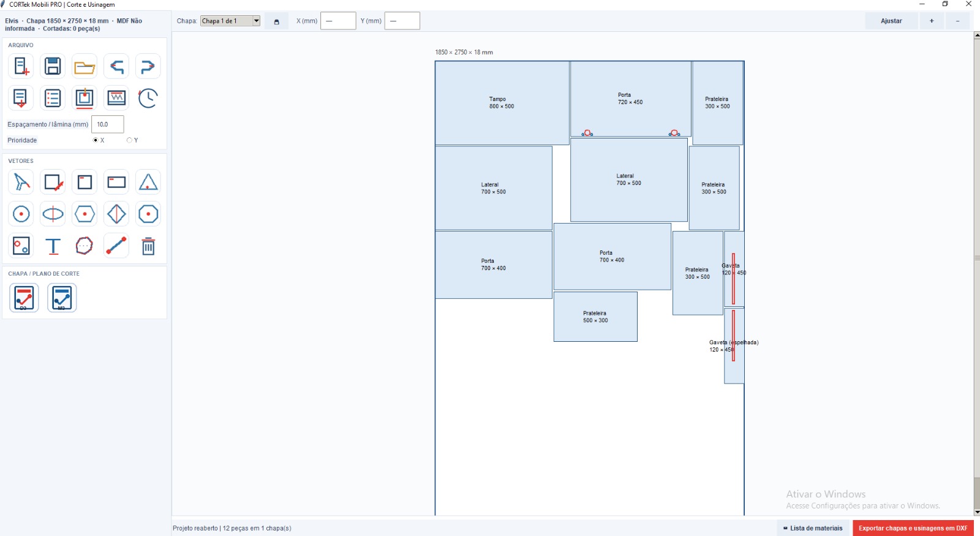Screen dimensions: 980x536
Task: Click the save project floppy icon
Action: (x=53, y=66)
